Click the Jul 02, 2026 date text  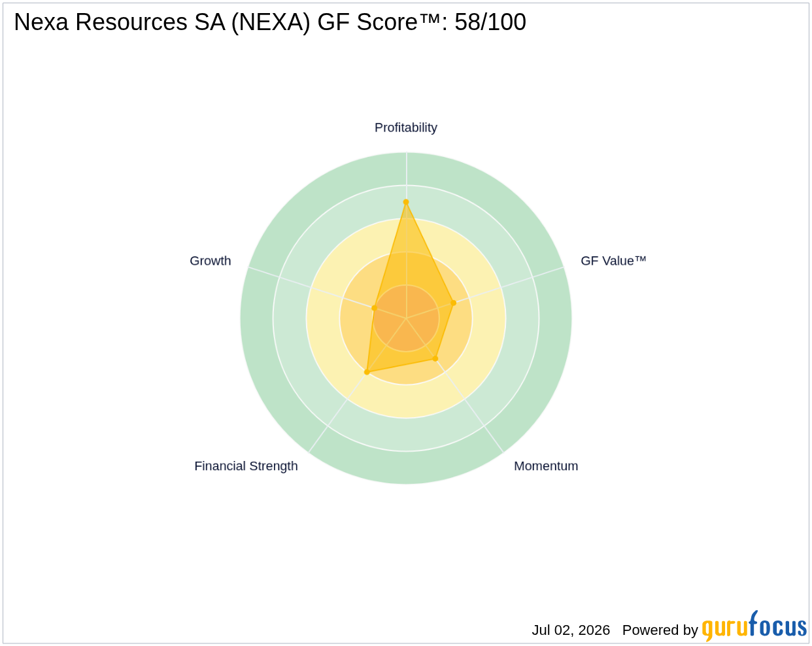coord(571,630)
